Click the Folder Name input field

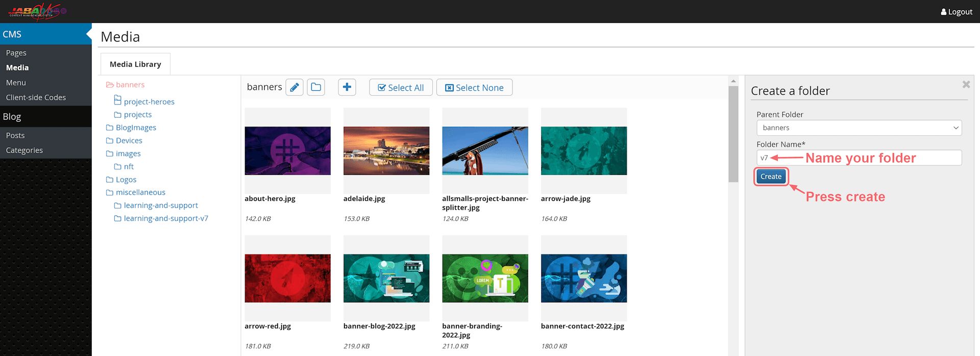(859, 158)
